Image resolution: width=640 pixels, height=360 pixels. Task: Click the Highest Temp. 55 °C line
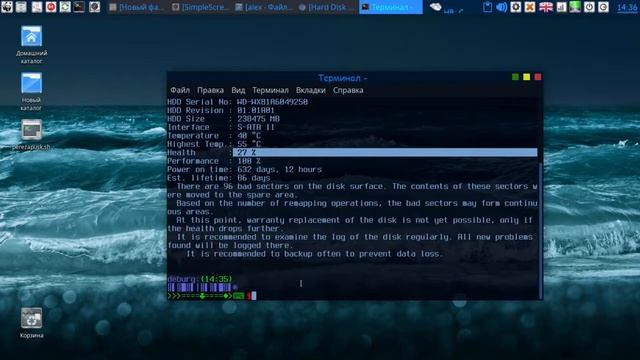(x=214, y=144)
